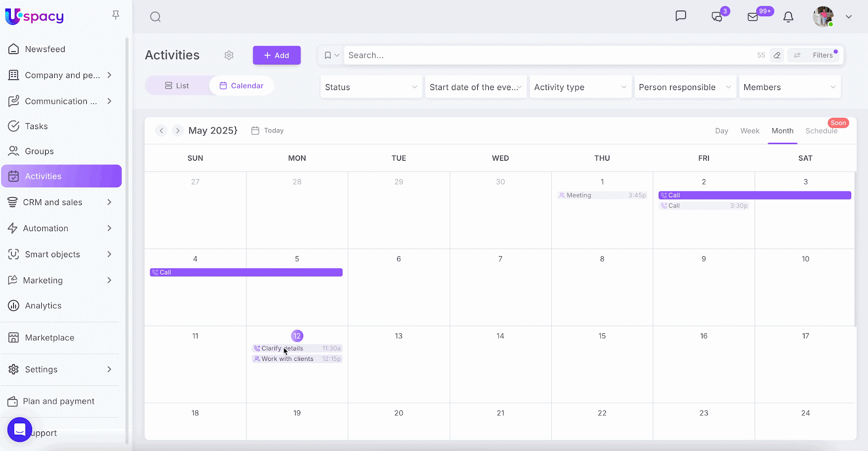Viewport: 868px width, 451px height.
Task: Open Analytics in the sidebar
Action: [x=43, y=306]
